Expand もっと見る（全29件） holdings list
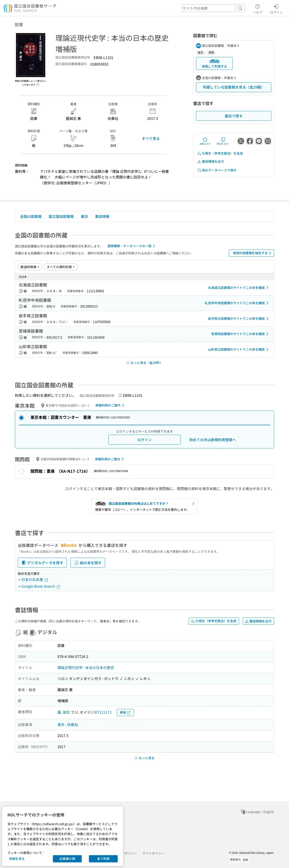289x868 pixels. pyautogui.click(x=144, y=363)
